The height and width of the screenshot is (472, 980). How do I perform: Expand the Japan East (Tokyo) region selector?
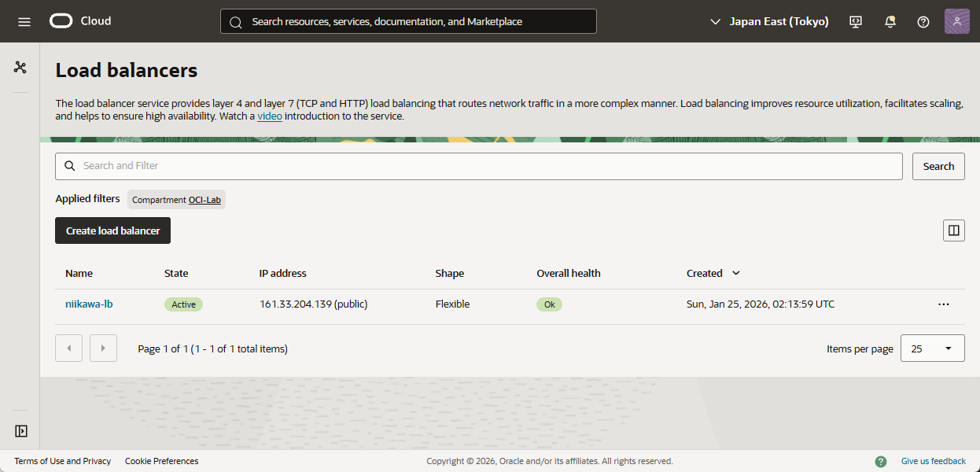point(769,21)
